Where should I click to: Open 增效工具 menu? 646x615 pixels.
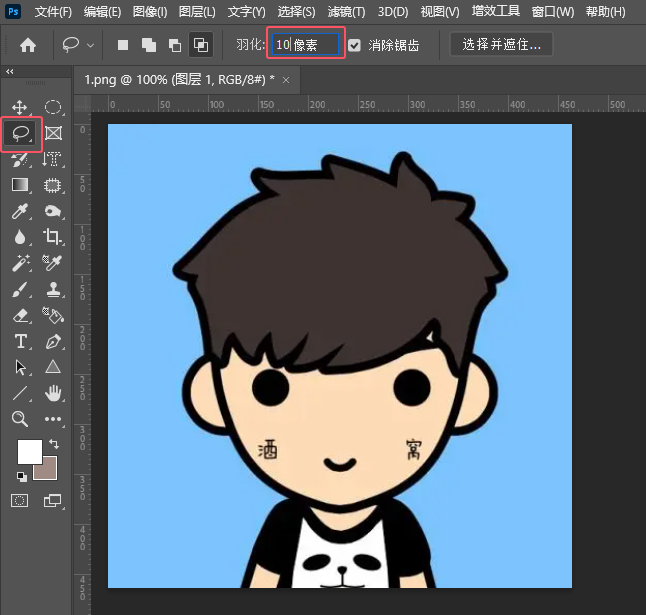click(x=496, y=11)
